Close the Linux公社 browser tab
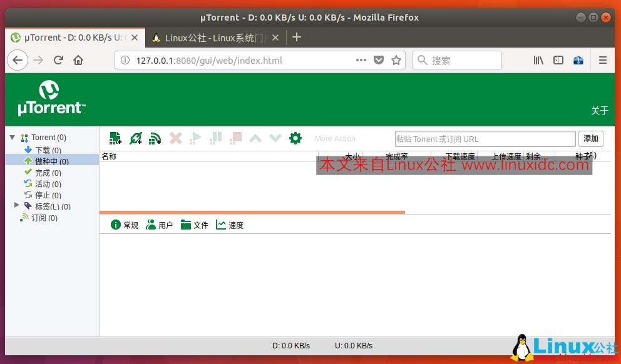621x364 pixels. point(275,38)
